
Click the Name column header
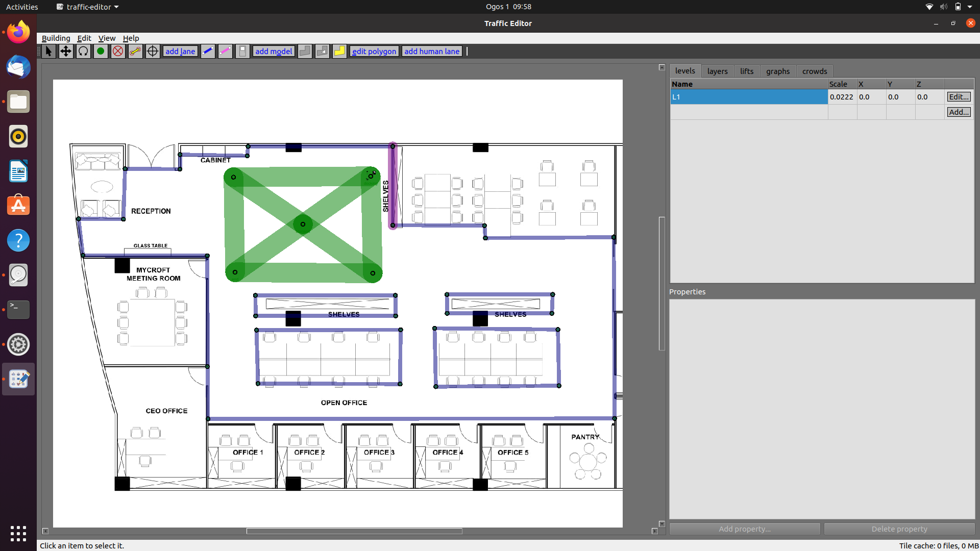[749, 84]
